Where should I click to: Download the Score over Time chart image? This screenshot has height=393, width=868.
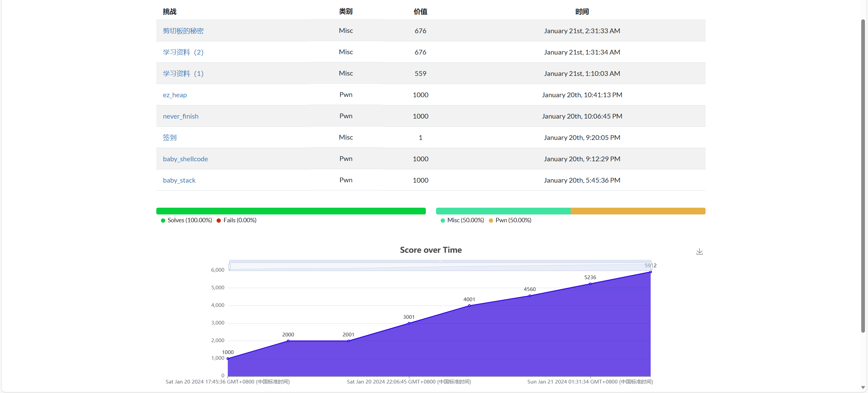click(x=699, y=252)
